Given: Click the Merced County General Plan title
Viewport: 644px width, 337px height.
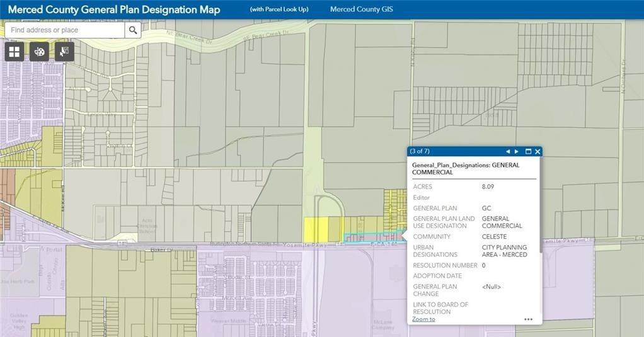Looking at the screenshot, I should pyautogui.click(x=114, y=9).
